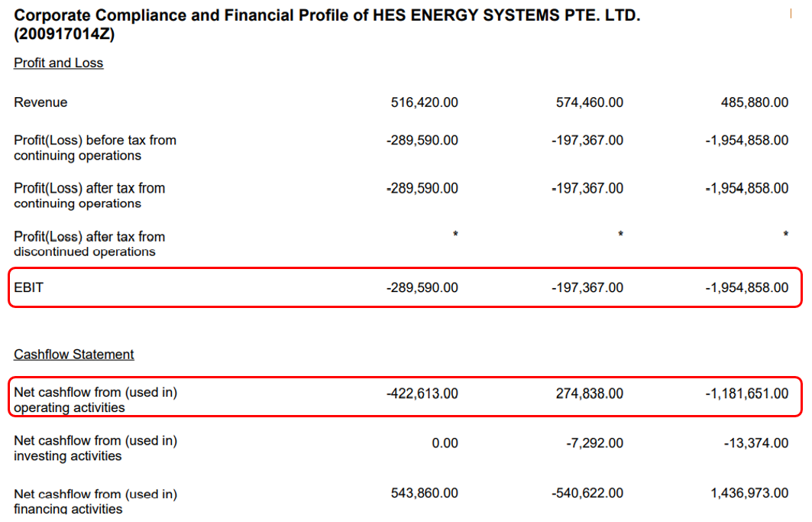Image resolution: width=812 pixels, height=522 pixels.
Task: Click -289,590.00 in after tax continuing row
Action: tap(422, 188)
